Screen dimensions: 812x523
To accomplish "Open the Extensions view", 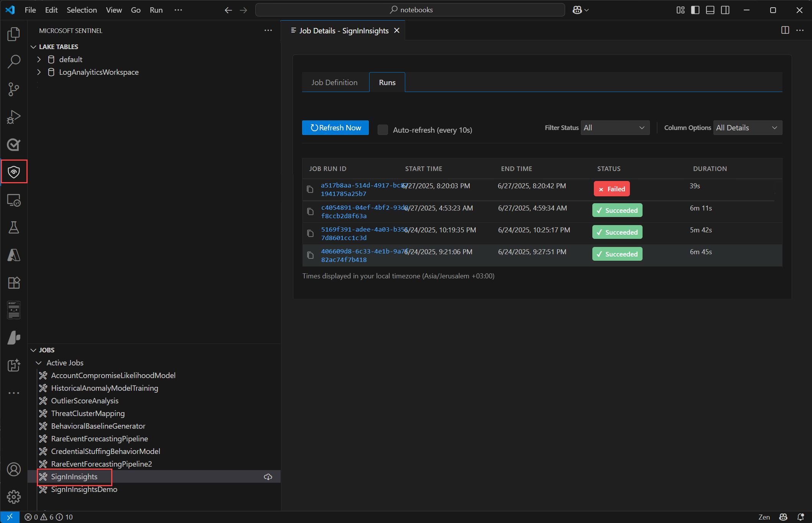I will (14, 283).
